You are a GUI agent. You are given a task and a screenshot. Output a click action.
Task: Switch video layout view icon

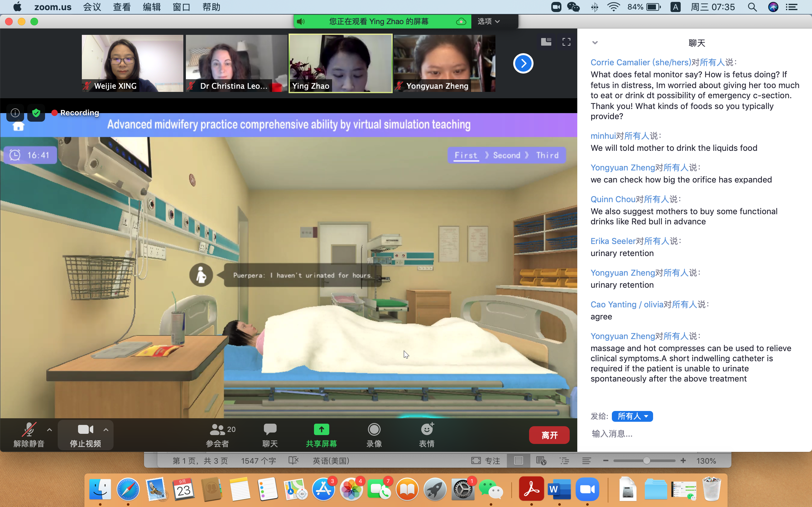tap(546, 42)
